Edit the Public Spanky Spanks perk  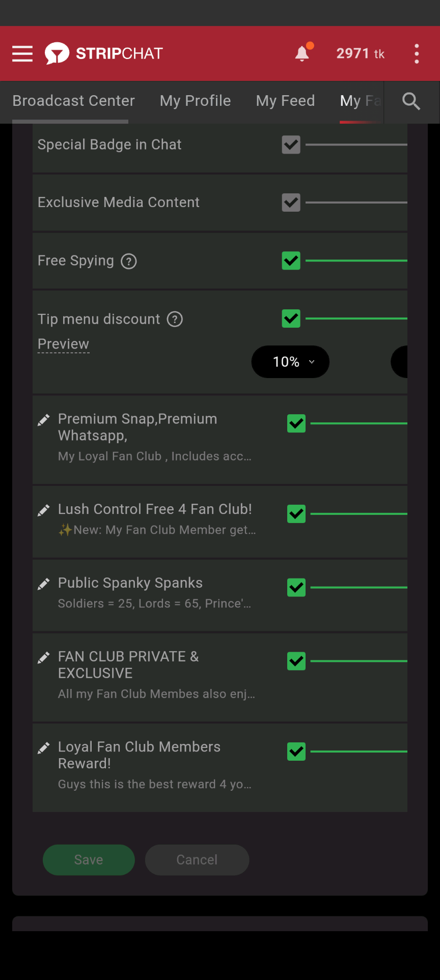coord(44,584)
